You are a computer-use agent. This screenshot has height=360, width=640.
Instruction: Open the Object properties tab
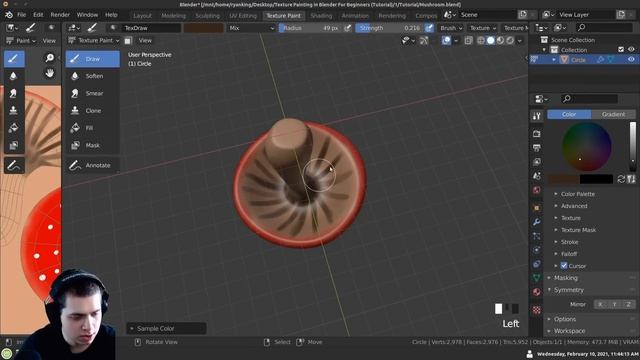coord(537,208)
